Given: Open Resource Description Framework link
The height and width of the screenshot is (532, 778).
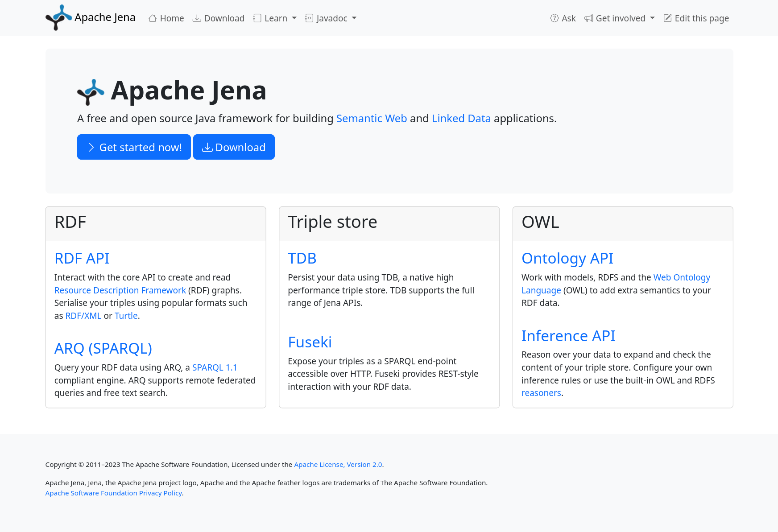Looking at the screenshot, I should 120,290.
